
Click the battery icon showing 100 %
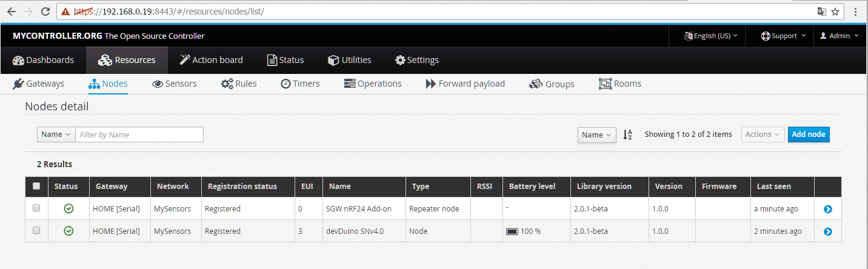pyautogui.click(x=512, y=231)
